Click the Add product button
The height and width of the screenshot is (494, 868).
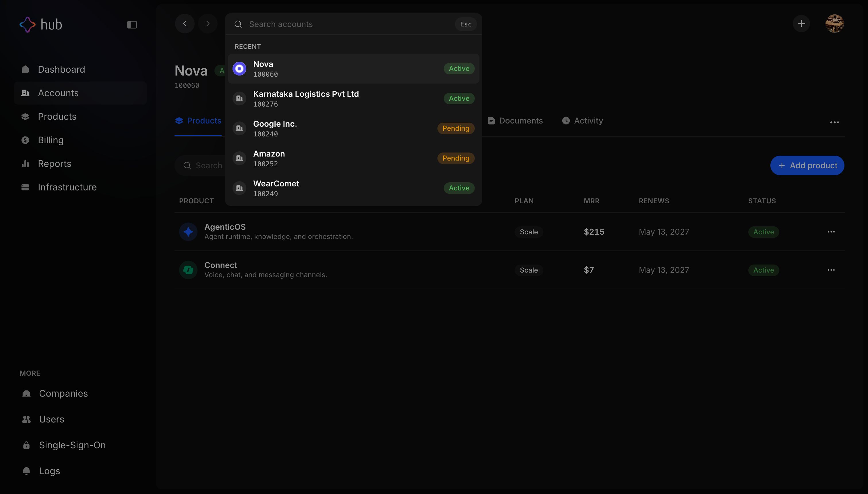click(807, 166)
